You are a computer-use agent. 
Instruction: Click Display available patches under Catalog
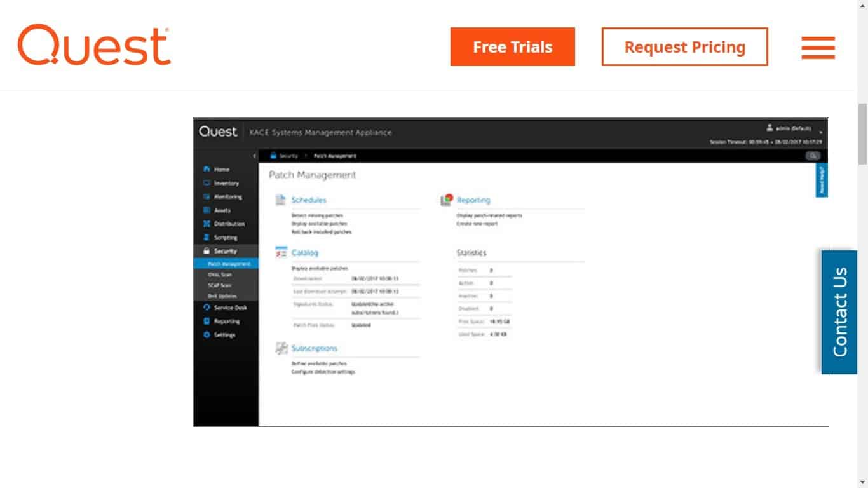320,268
